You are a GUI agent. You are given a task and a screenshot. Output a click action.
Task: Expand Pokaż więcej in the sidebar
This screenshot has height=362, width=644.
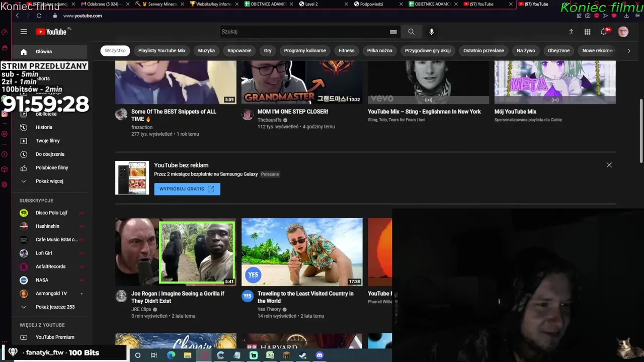pos(49,181)
